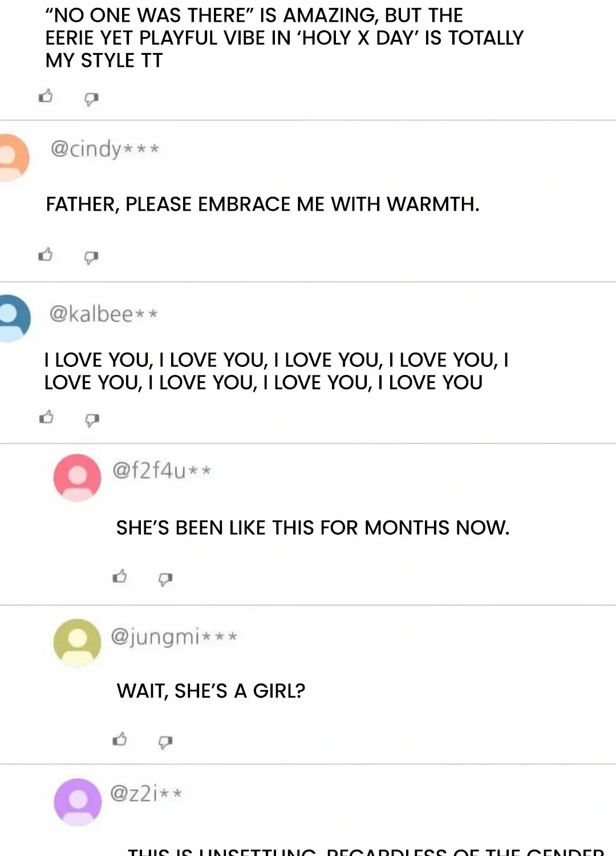Like @cindy's 'Father, please embrace me' comment
616x856 pixels.
pyautogui.click(x=46, y=255)
